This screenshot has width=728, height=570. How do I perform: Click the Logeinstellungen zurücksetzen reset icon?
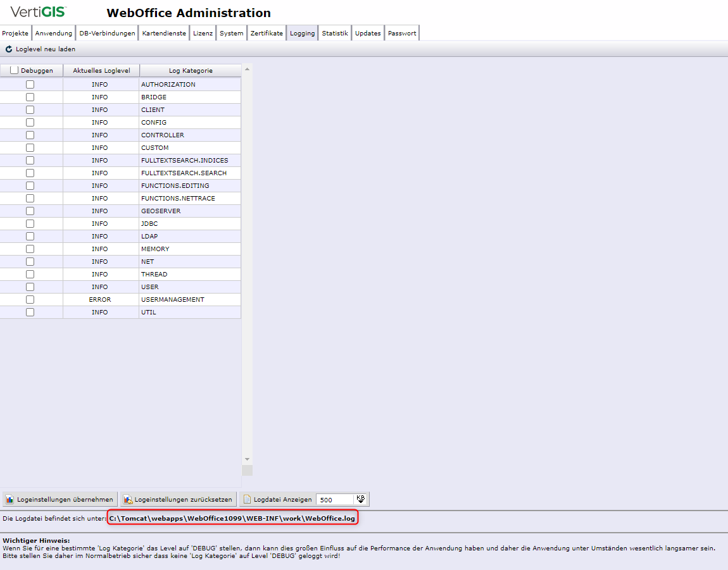pos(127,500)
